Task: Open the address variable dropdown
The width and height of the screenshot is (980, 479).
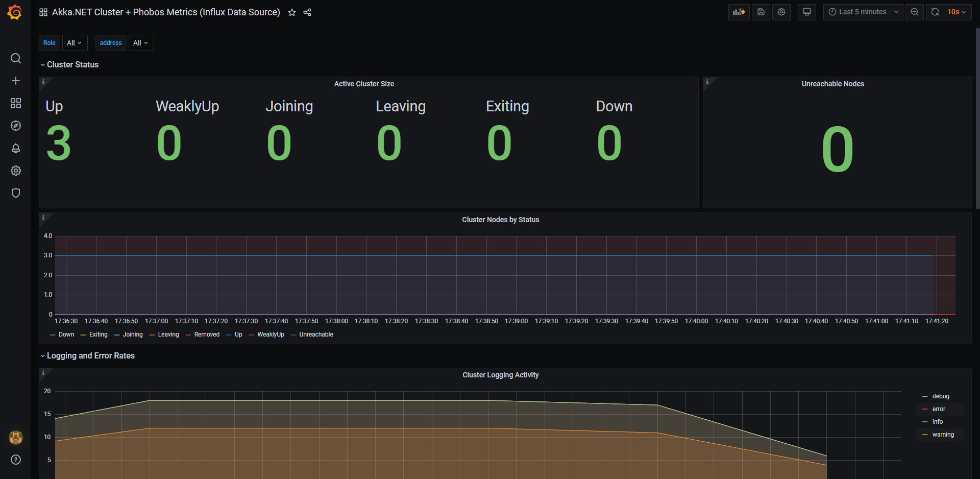Action: pyautogui.click(x=140, y=43)
